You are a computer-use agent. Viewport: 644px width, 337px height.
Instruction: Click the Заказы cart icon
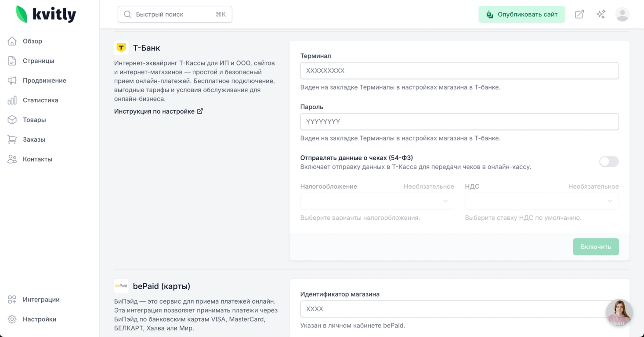click(12, 140)
